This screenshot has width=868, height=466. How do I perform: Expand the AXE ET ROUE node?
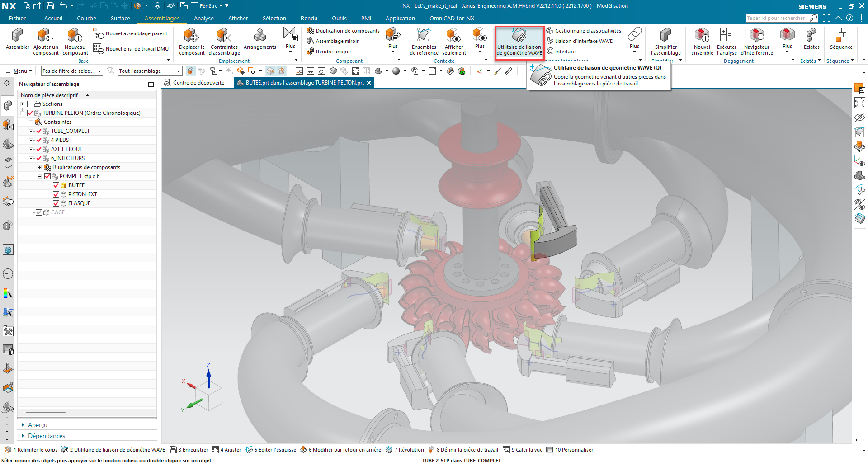pyautogui.click(x=31, y=149)
